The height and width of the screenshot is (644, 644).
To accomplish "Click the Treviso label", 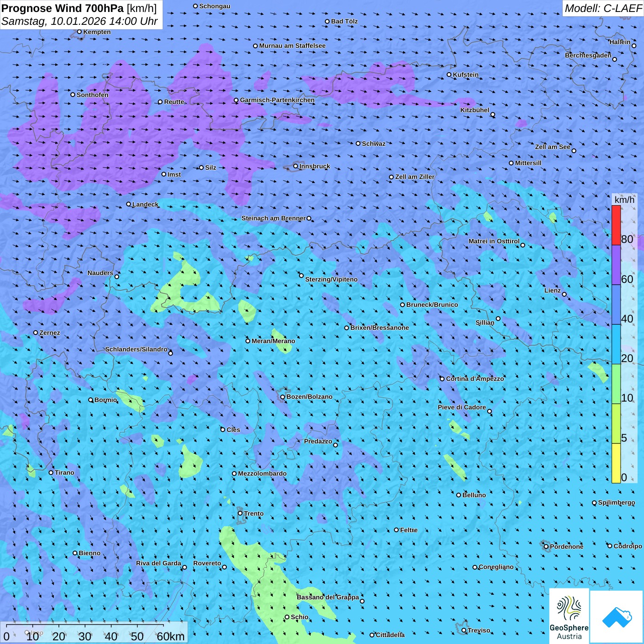I will pos(478,630).
